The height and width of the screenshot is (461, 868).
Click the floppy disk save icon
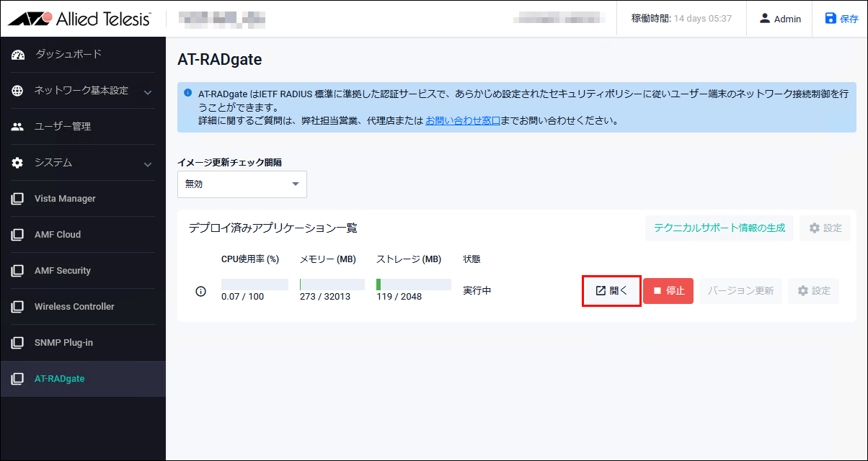831,19
